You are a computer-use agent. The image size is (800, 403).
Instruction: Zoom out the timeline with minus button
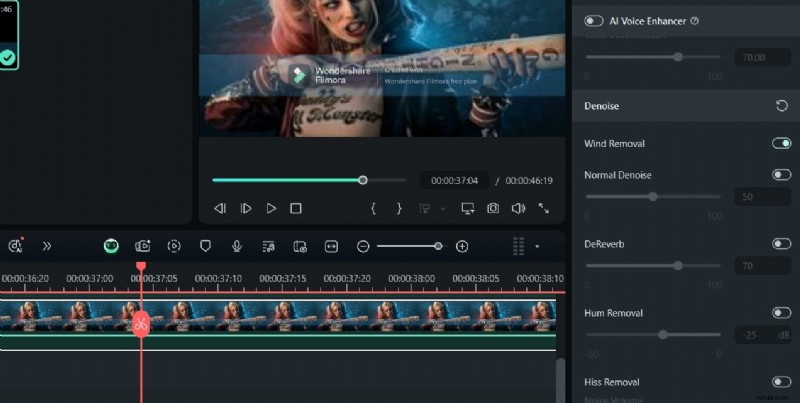pyautogui.click(x=363, y=246)
